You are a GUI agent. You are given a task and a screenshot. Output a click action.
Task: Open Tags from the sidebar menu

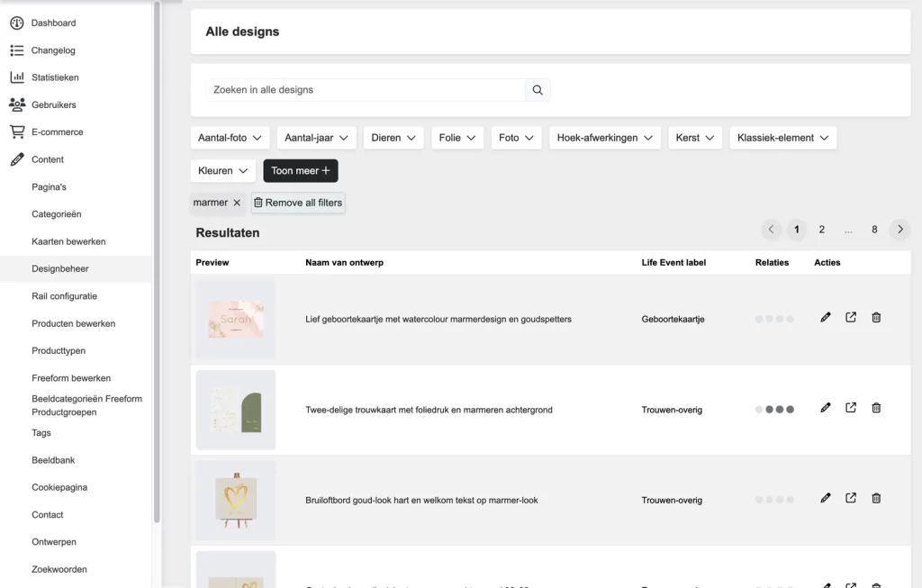pos(41,432)
